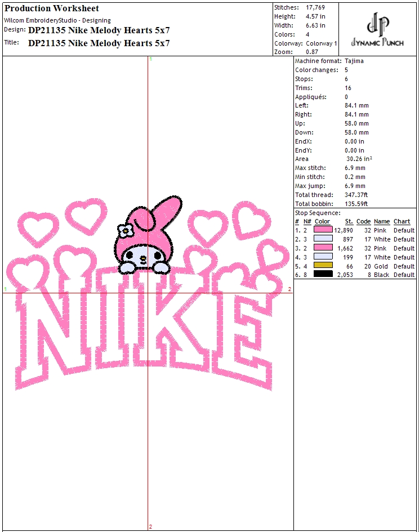Screen dimensions: 419x532
Task: Click the Trims value 16
Action: pos(348,88)
